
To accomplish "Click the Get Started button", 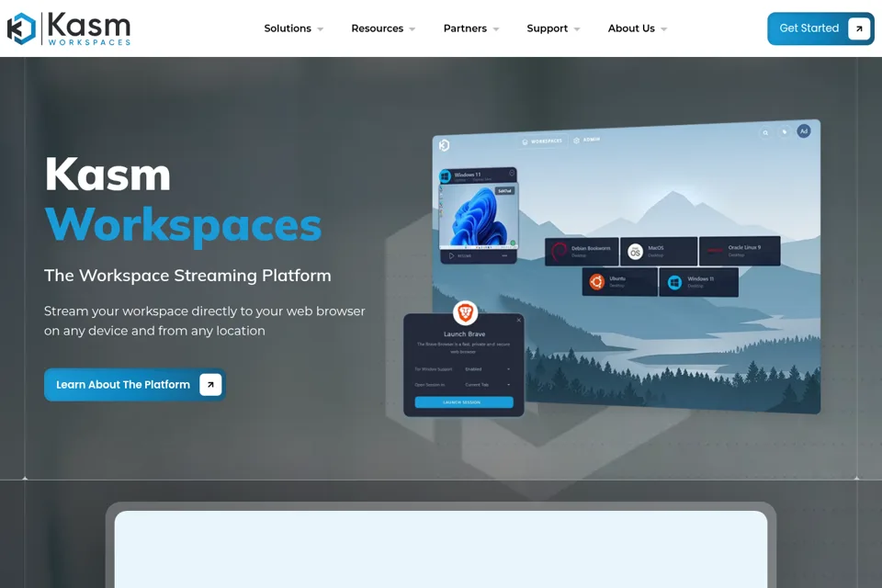I will (x=820, y=28).
